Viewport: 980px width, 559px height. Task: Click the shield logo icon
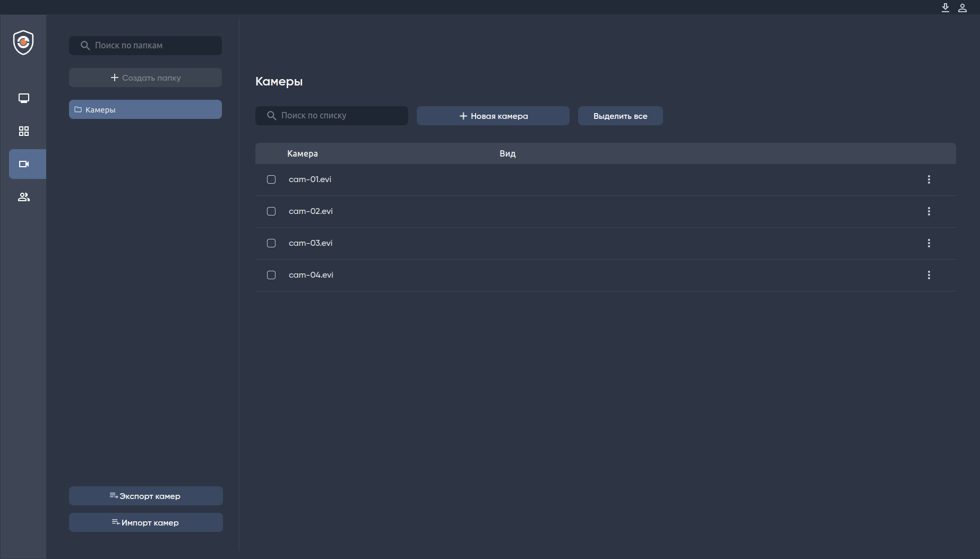[23, 42]
